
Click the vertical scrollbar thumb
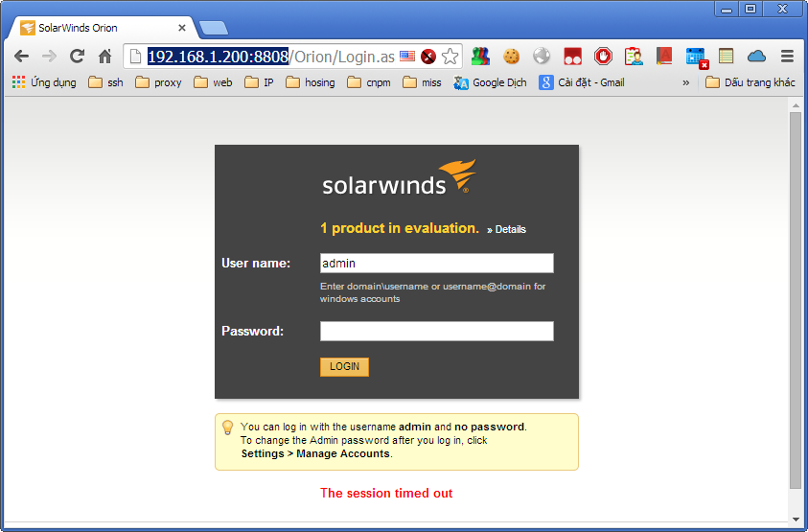(x=796, y=300)
